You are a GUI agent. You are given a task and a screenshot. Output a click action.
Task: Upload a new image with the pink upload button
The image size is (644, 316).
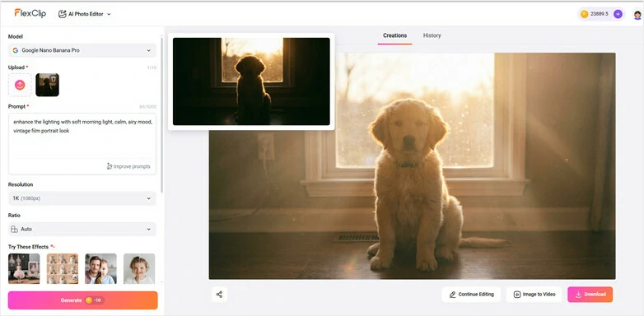(x=20, y=85)
